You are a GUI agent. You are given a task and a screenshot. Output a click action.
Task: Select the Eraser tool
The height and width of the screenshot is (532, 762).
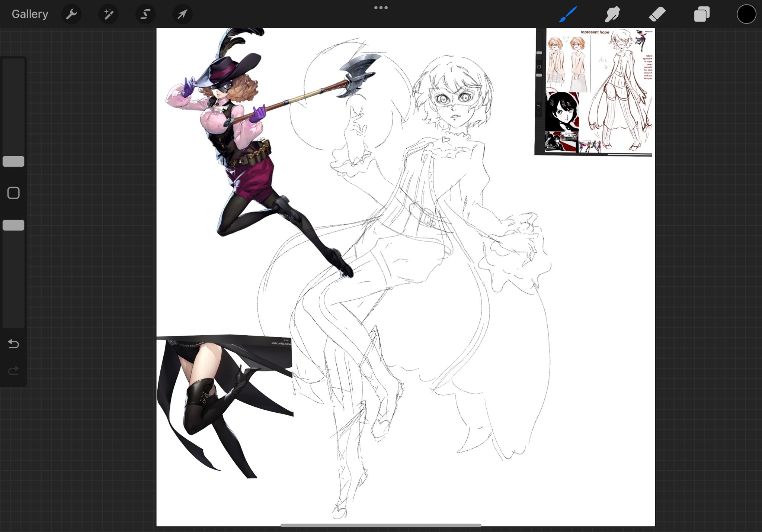tap(657, 14)
